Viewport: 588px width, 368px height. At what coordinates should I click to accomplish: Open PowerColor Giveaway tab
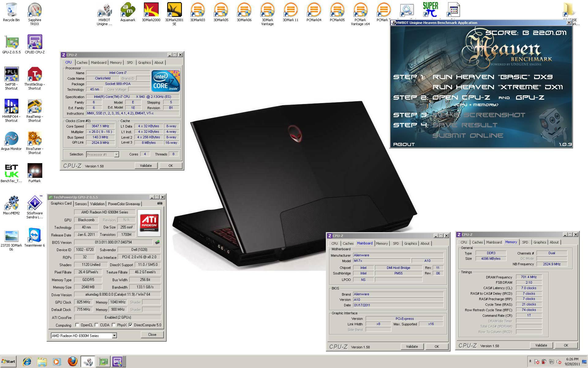tap(124, 204)
